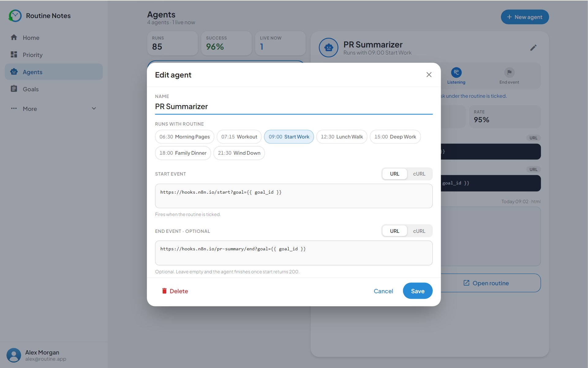Click the '4 agents · 1 live now' text
The image size is (588, 368).
171,22
